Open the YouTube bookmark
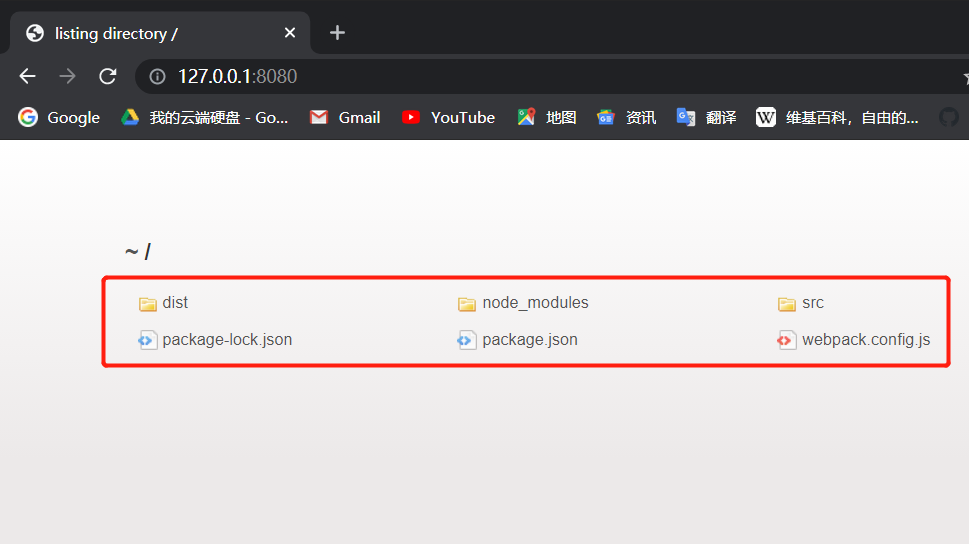 448,117
